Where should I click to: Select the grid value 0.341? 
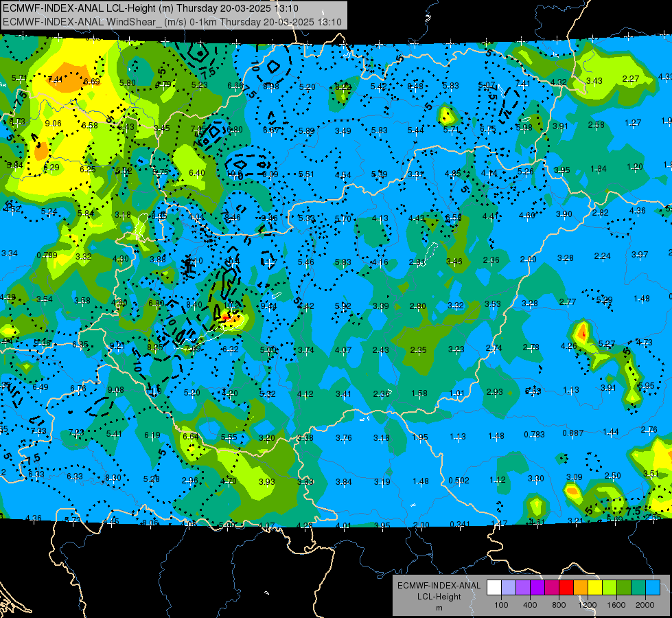click(459, 524)
